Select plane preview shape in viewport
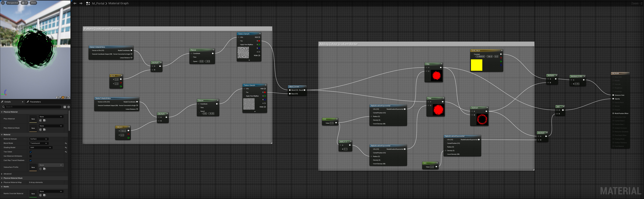Image resolution: width=644 pixels, height=199 pixels. point(63,97)
